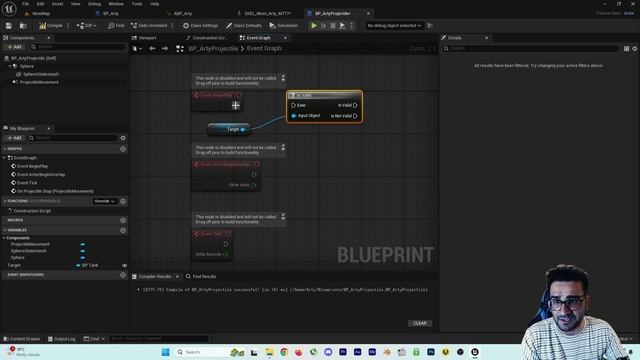
Task: Click the Other Actor output pin
Action: (253, 185)
